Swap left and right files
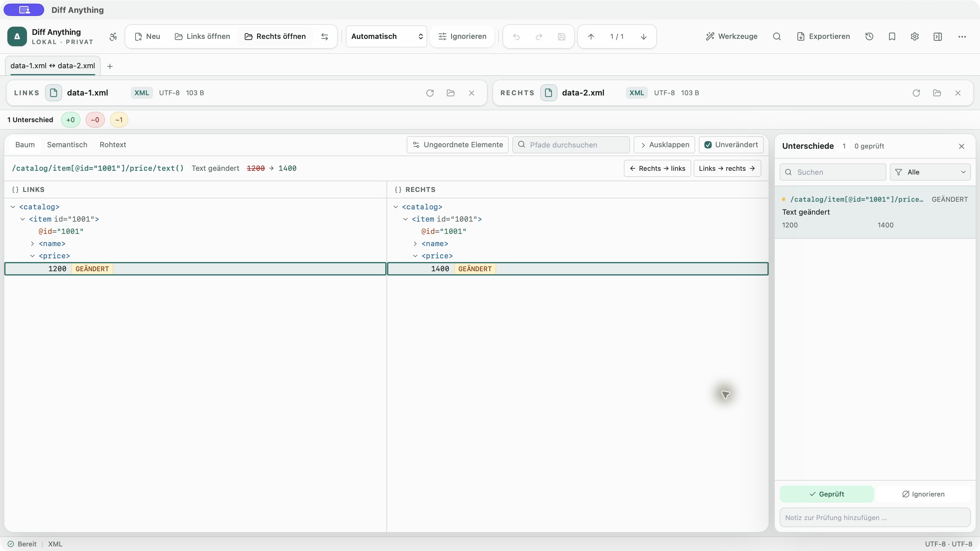 coord(325,36)
